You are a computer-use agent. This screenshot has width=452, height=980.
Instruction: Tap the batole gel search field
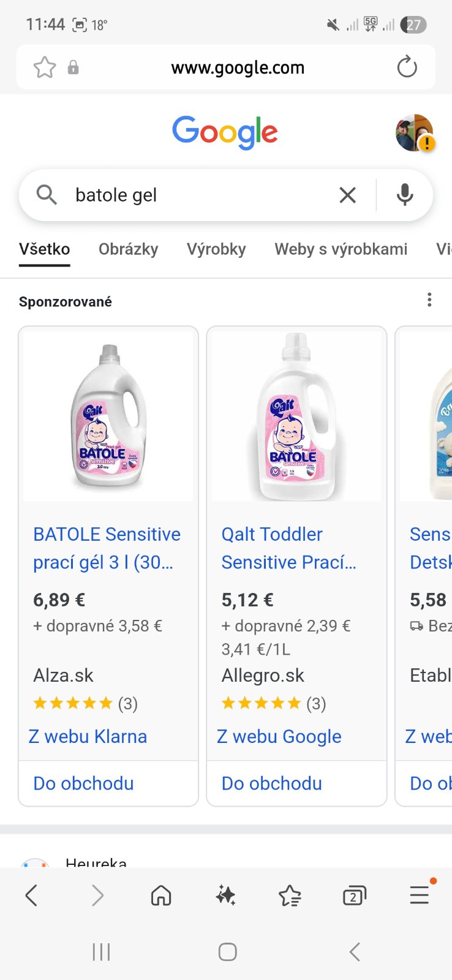click(x=196, y=195)
